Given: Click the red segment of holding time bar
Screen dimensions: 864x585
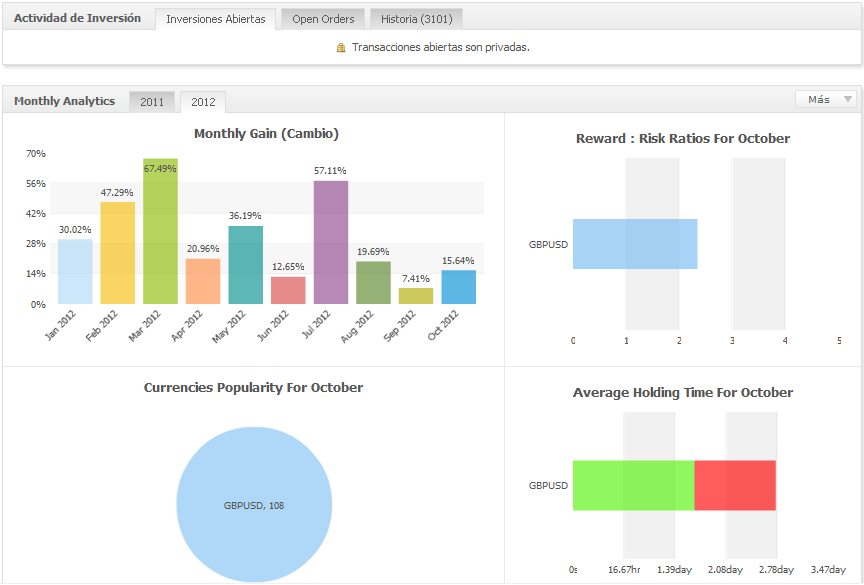Looking at the screenshot, I should (735, 486).
